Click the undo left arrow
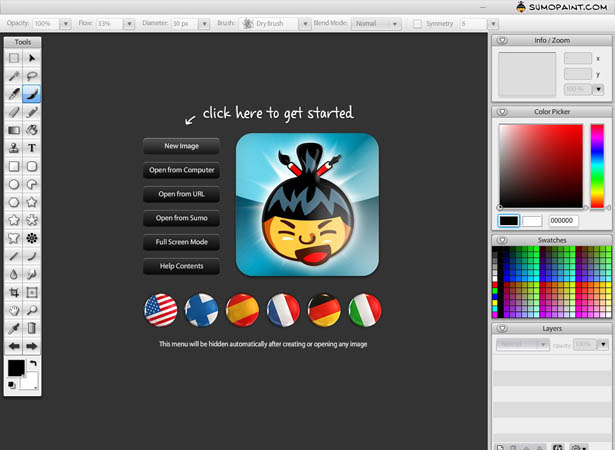615x450 pixels. [14, 346]
